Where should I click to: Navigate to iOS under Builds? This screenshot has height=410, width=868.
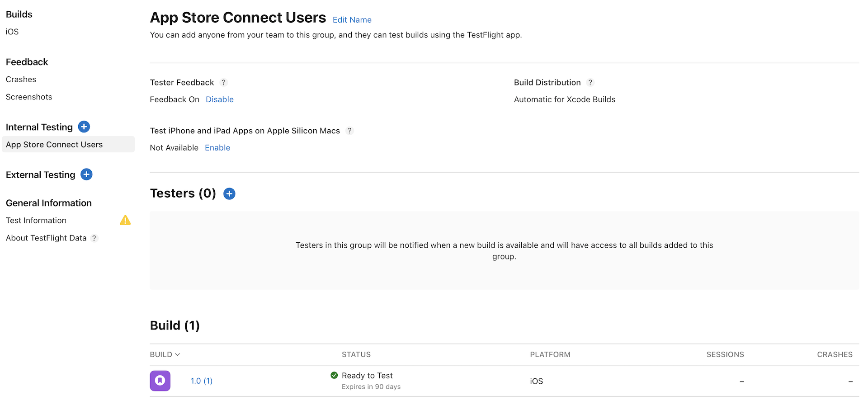(12, 32)
